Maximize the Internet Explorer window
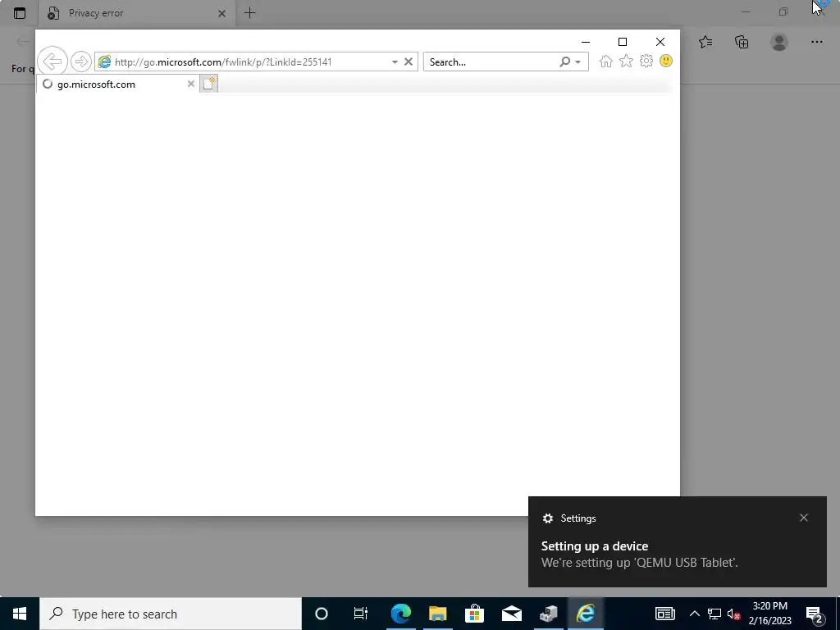The height and width of the screenshot is (630, 840). tap(623, 42)
